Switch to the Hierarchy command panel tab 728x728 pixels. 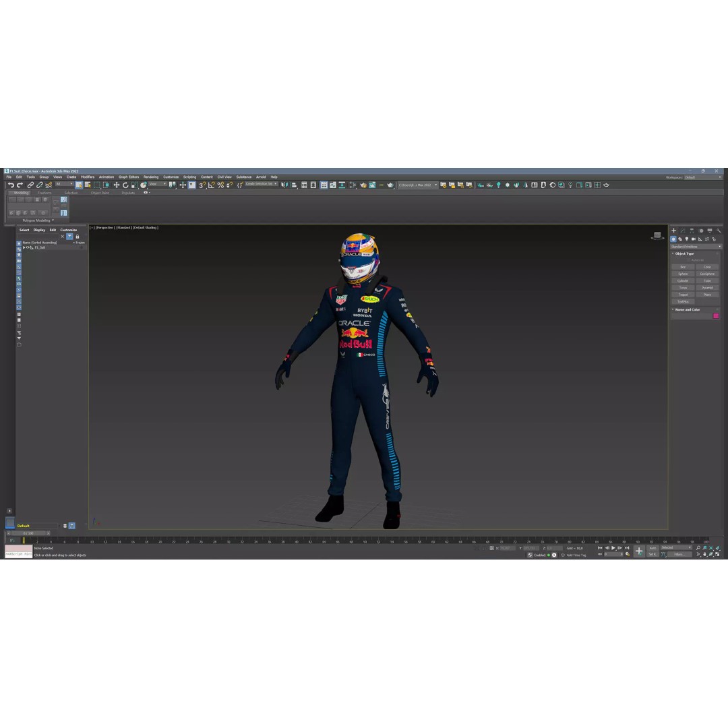(692, 231)
